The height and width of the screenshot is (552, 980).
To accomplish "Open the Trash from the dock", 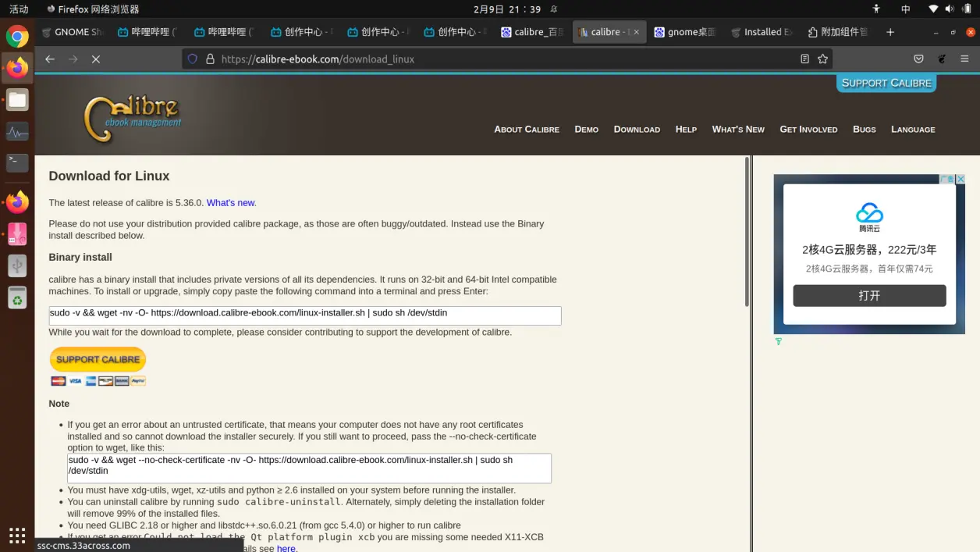I will (x=17, y=297).
